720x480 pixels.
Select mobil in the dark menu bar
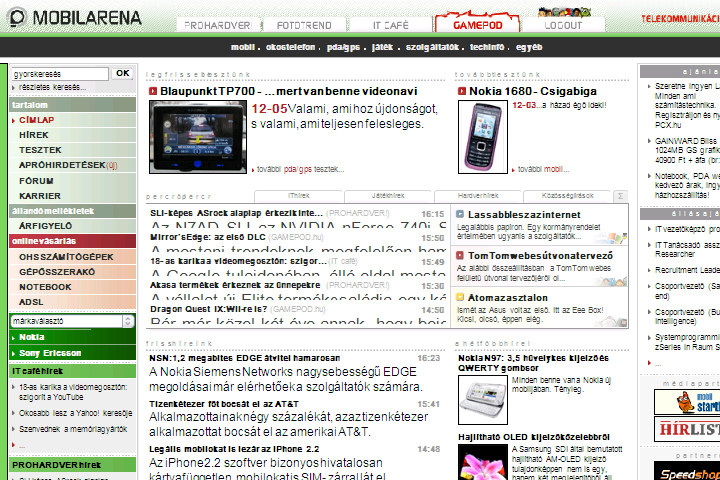(x=243, y=47)
